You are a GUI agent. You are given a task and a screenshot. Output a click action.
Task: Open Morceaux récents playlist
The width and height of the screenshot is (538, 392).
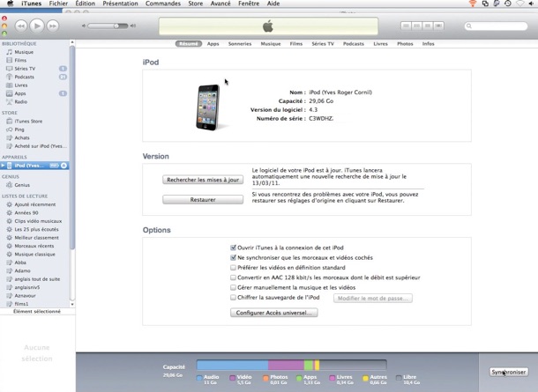click(34, 246)
